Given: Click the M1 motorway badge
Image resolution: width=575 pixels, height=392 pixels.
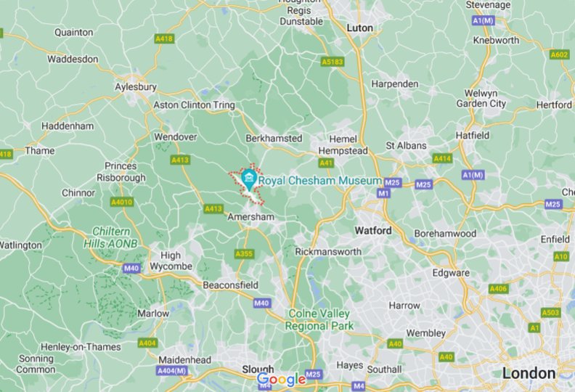Looking at the screenshot, I should [x=383, y=193].
